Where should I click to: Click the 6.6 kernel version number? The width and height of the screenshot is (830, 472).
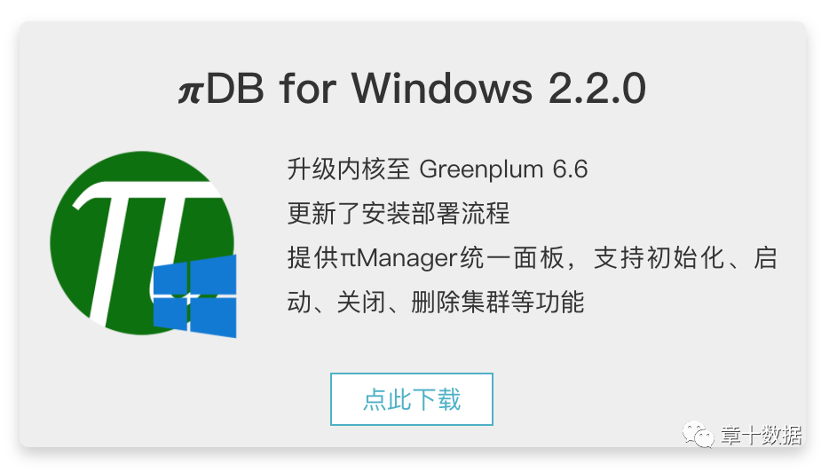pos(570,170)
